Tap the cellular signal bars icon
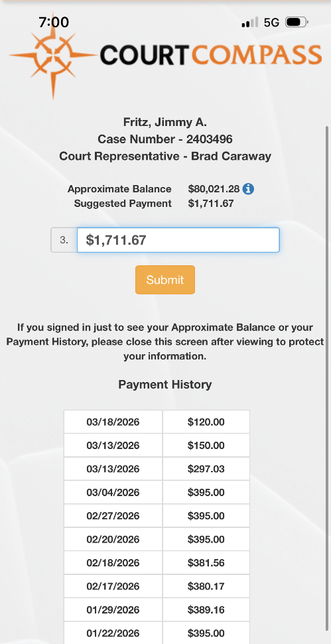The height and width of the screenshot is (644, 331). point(249,22)
